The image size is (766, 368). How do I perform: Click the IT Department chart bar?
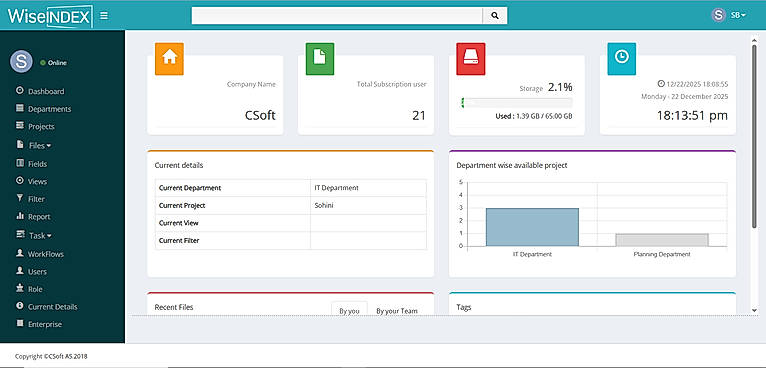pos(532,227)
